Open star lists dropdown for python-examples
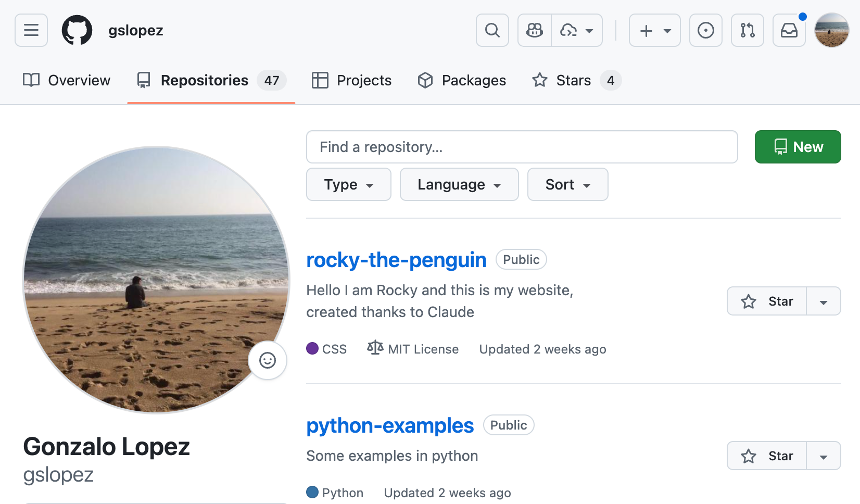Screen dimensions: 860x504 (x=824, y=456)
